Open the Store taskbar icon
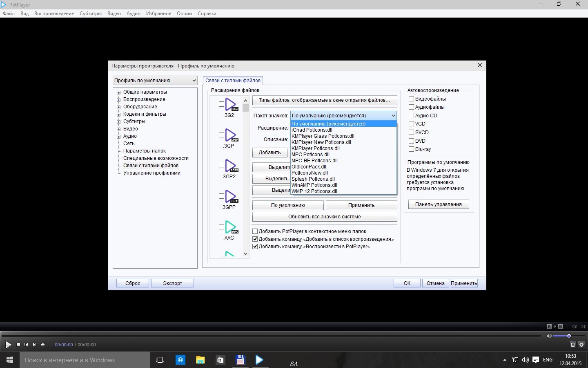Viewport: 588px width, 368px height. point(220,360)
